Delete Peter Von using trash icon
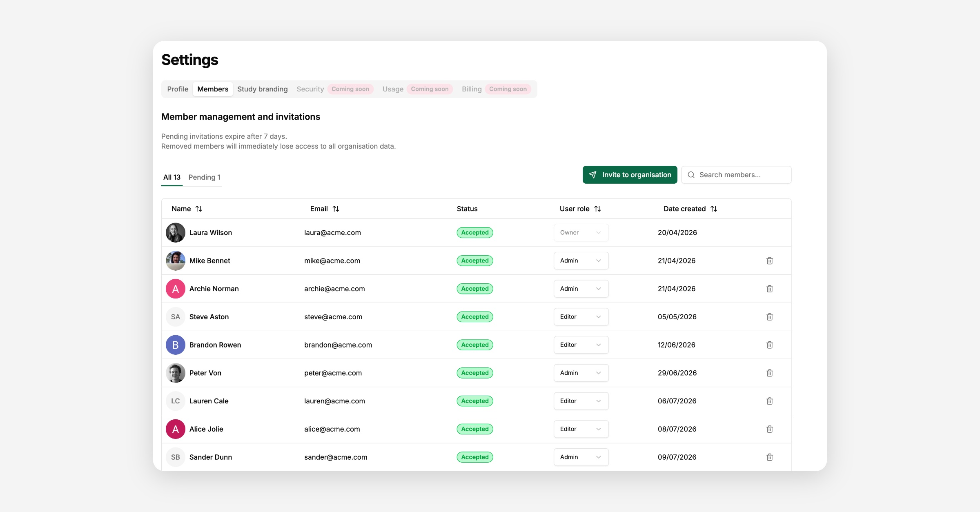This screenshot has height=512, width=980. click(x=769, y=373)
